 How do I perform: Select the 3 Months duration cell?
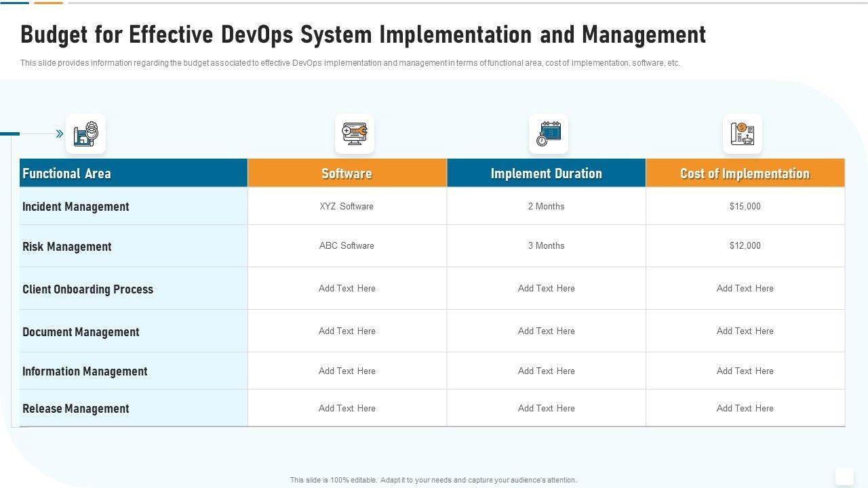click(x=546, y=245)
